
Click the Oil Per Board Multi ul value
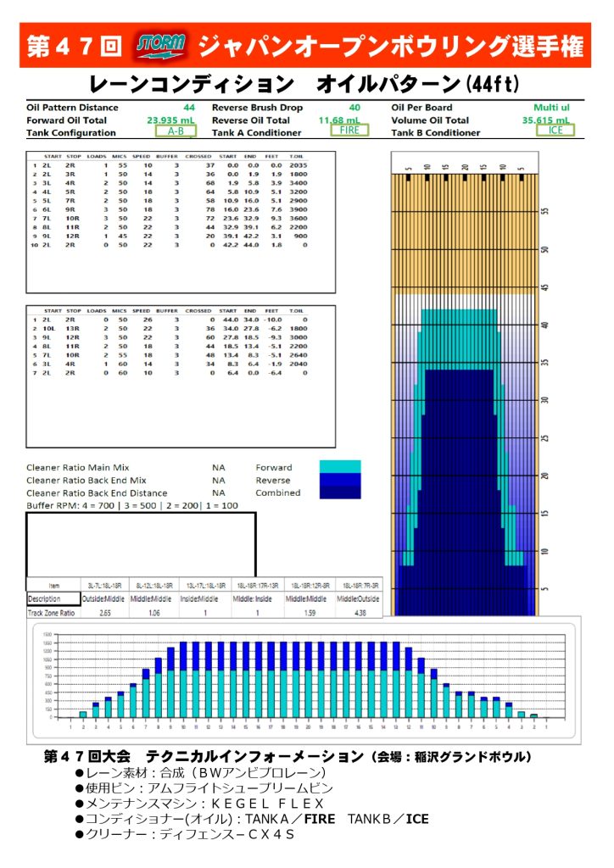[x=554, y=108]
